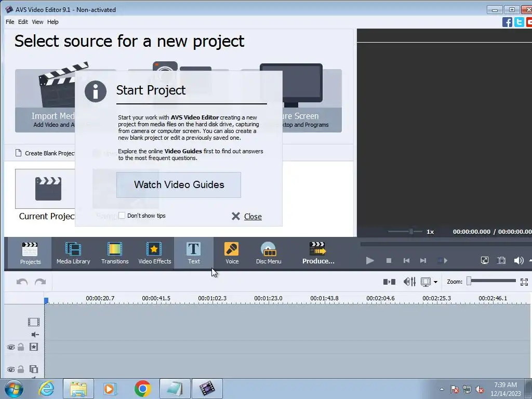Go to next frame
This screenshot has width=532, height=399.
click(x=423, y=261)
